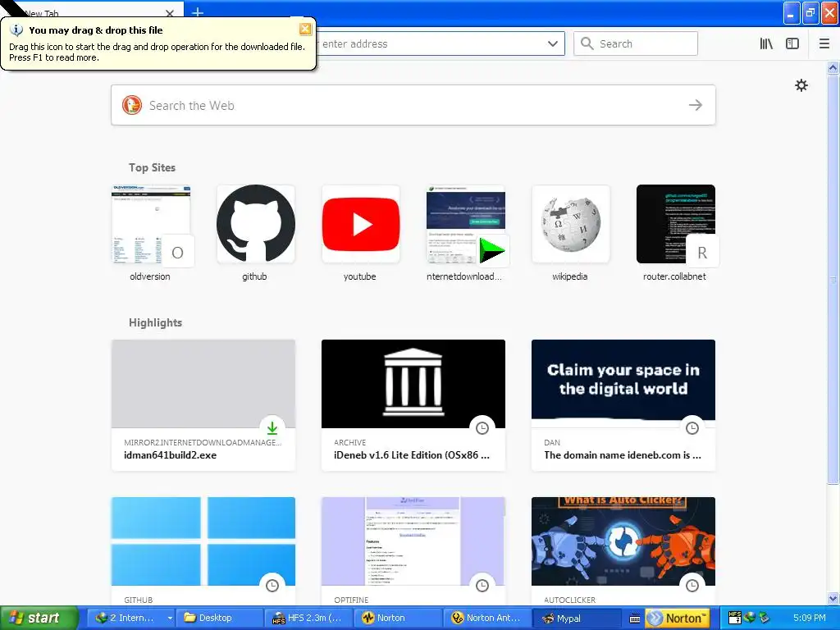Click the history clock on AUTOCLICKER card

(x=692, y=586)
